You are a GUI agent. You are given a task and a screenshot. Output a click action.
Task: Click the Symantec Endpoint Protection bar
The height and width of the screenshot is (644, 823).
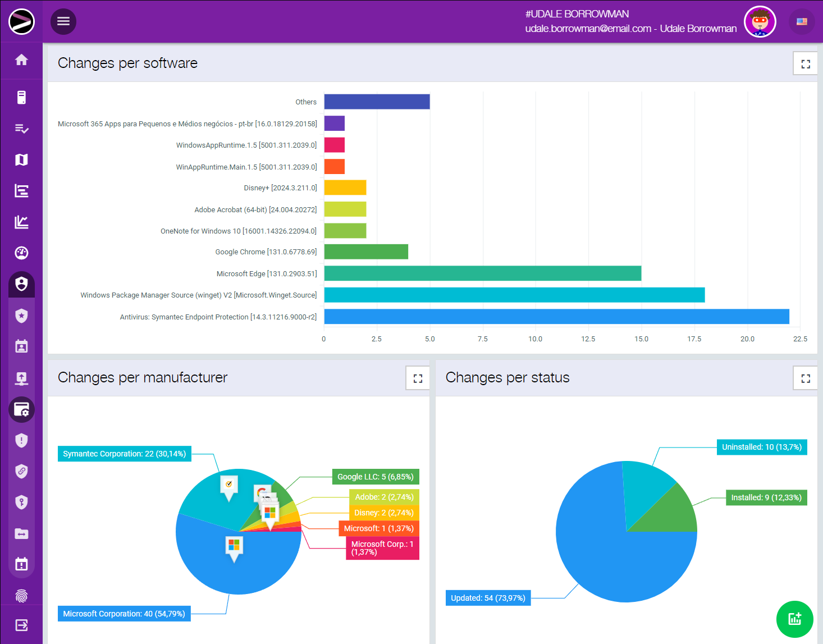556,317
